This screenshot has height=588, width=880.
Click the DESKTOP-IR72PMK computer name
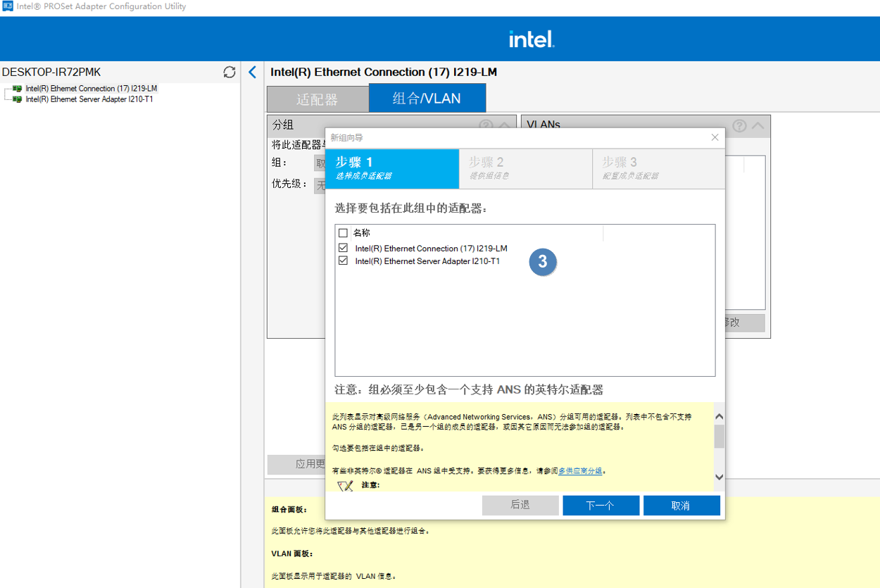tap(51, 72)
